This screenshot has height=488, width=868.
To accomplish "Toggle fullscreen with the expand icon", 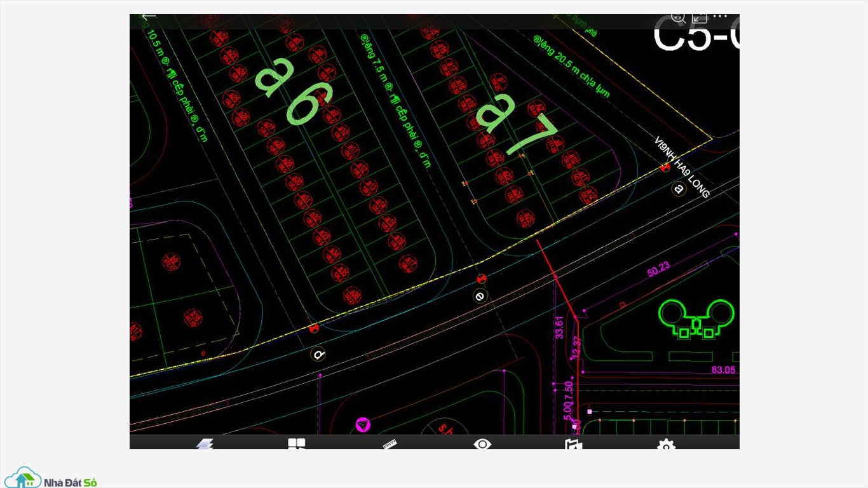I will pyautogui.click(x=699, y=17).
